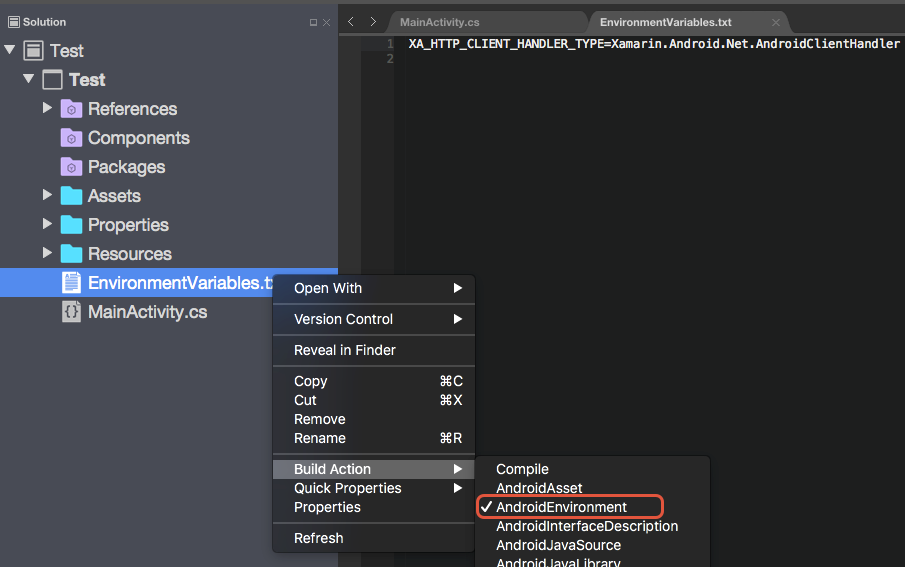Screen dimensions: 905x567
Task: Expand the Resources folder
Action: (x=47, y=252)
